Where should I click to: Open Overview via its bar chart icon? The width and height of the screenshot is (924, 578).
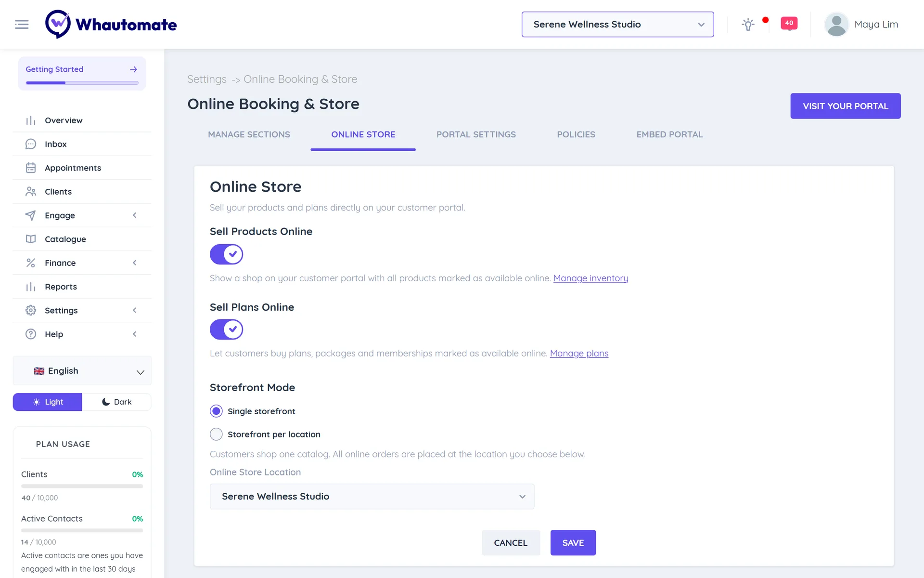31,120
